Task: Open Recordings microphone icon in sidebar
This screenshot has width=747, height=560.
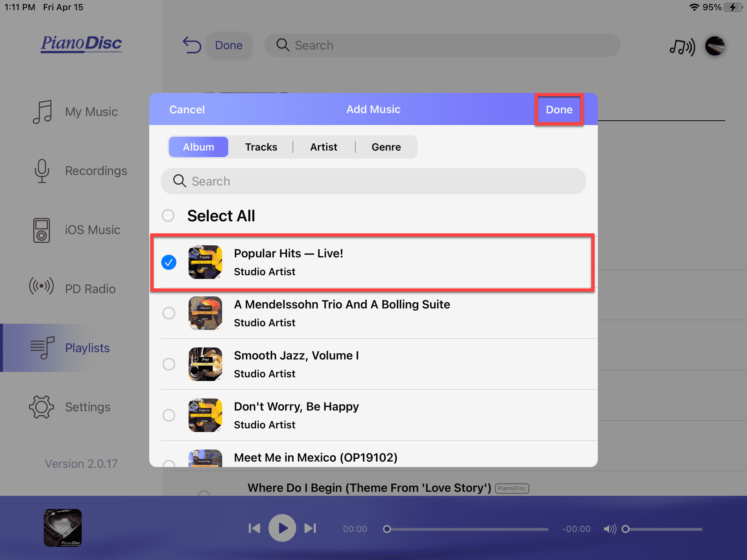Action: point(42,171)
